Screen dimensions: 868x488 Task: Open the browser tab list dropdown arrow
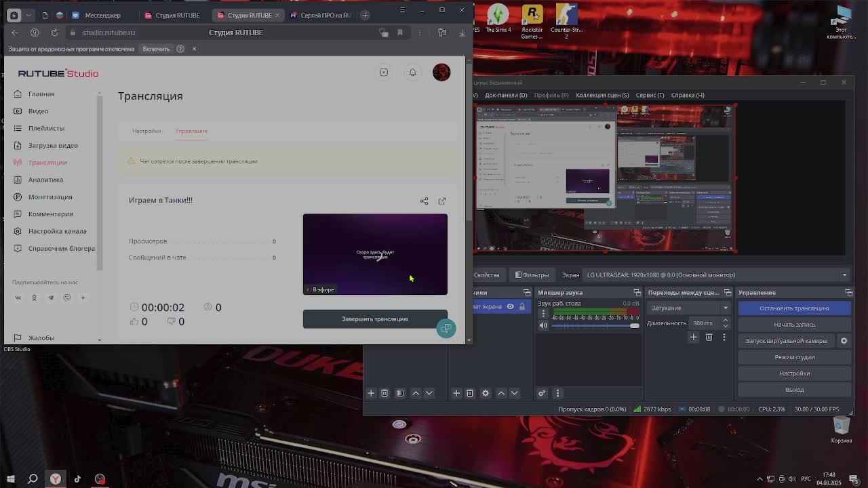tap(28, 15)
